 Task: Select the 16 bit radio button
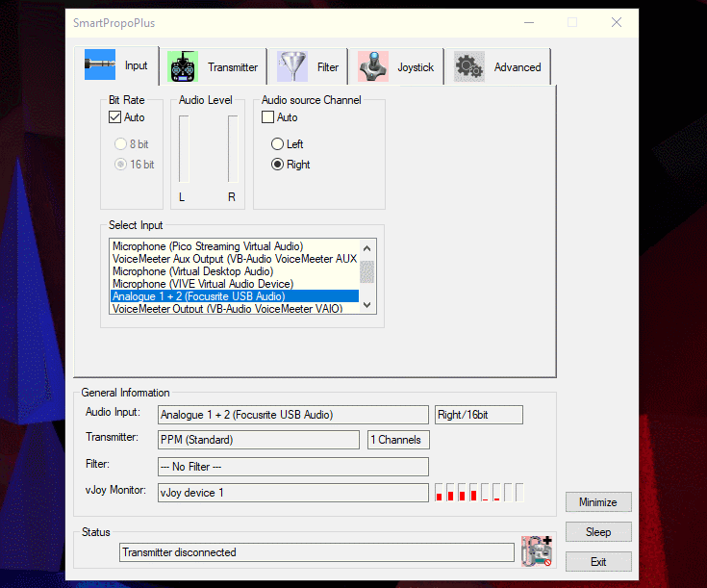click(120, 165)
